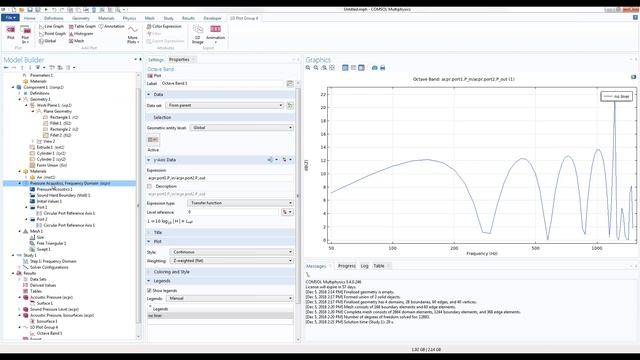640x360 pixels.
Task: Open the Style dropdown showing Continuous
Action: (x=231, y=252)
